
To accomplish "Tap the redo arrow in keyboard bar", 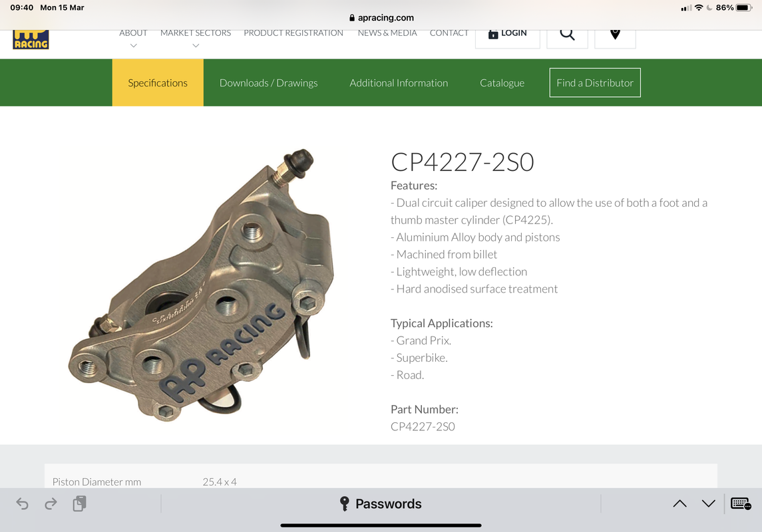I will (51, 504).
